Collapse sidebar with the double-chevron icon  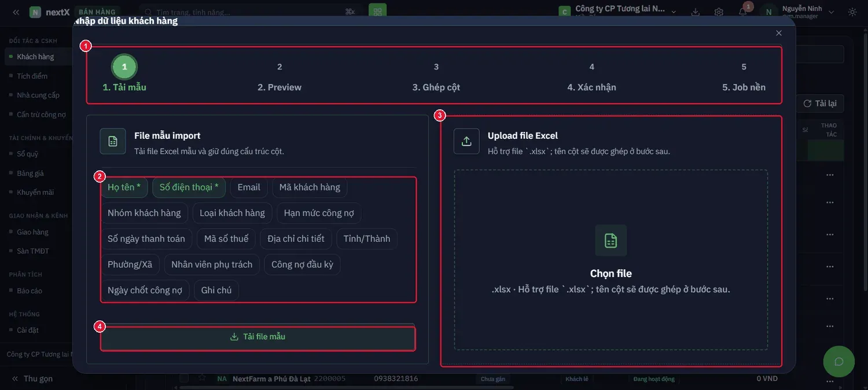click(x=16, y=12)
